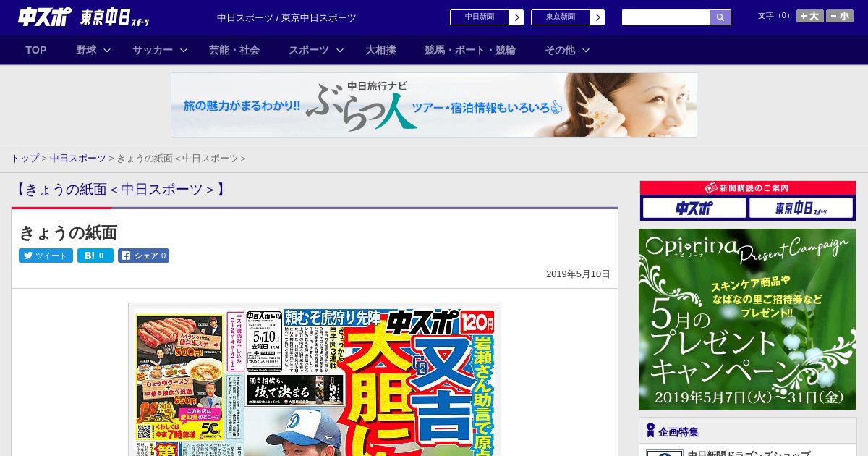Viewport: 868px width, 456px height.
Task: Click the 東京新聞 arrow icon
Action: [597, 17]
